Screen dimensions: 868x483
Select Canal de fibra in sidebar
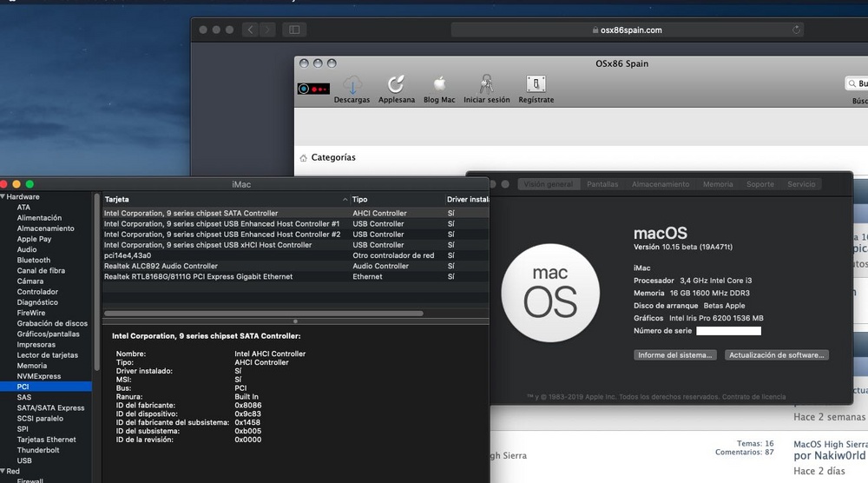(41, 270)
